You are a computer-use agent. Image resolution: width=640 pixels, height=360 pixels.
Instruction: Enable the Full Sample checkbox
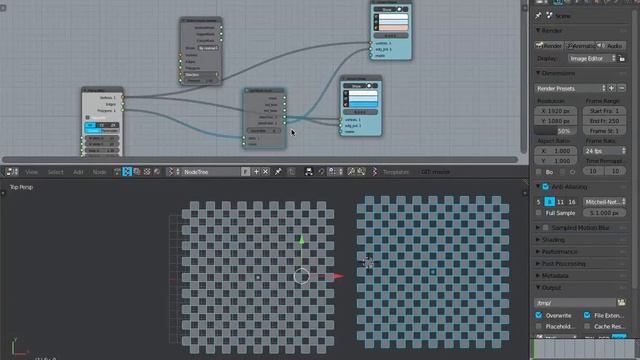coord(539,213)
